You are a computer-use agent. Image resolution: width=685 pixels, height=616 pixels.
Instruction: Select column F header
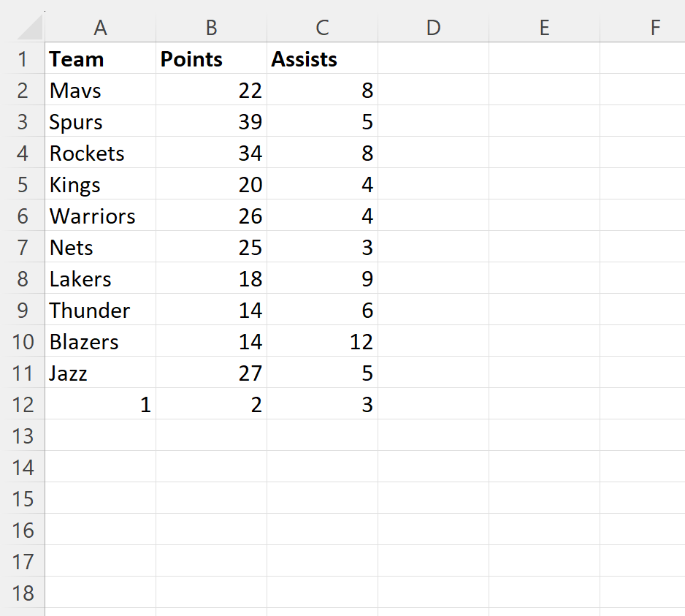654,27
